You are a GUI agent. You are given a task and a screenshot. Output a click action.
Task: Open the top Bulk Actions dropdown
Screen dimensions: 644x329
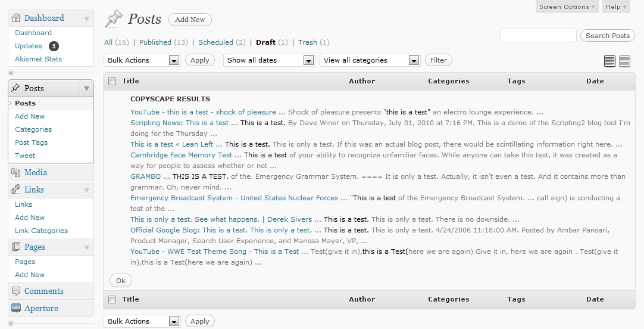pos(142,60)
